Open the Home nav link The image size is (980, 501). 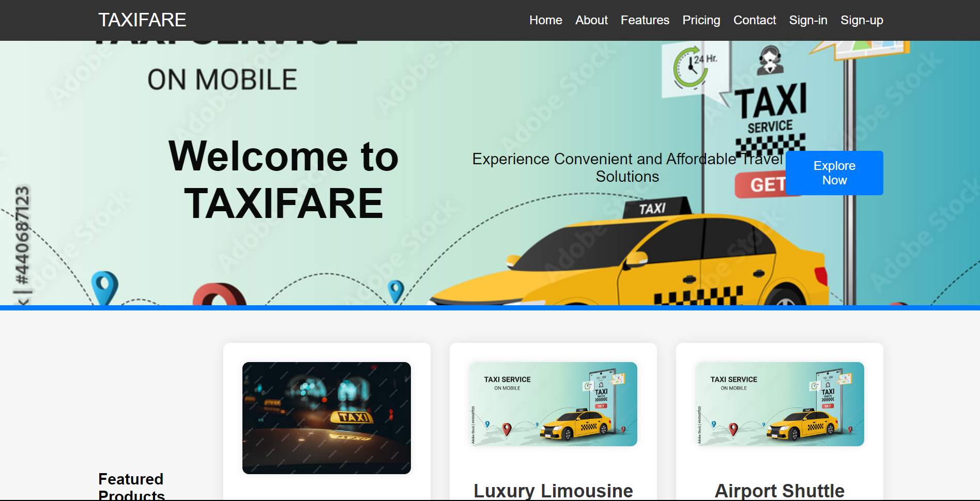click(x=545, y=20)
